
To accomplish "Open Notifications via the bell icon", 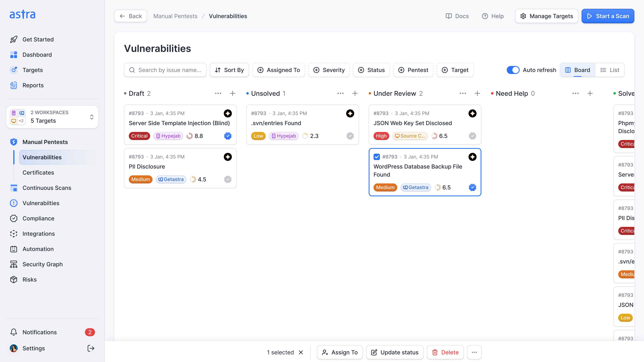I will pos(14,332).
